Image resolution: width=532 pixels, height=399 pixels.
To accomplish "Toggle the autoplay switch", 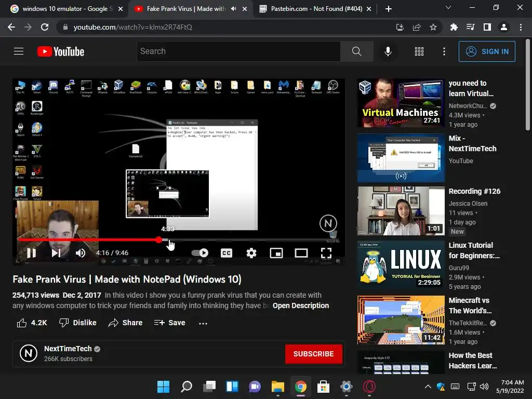I will pos(200,253).
